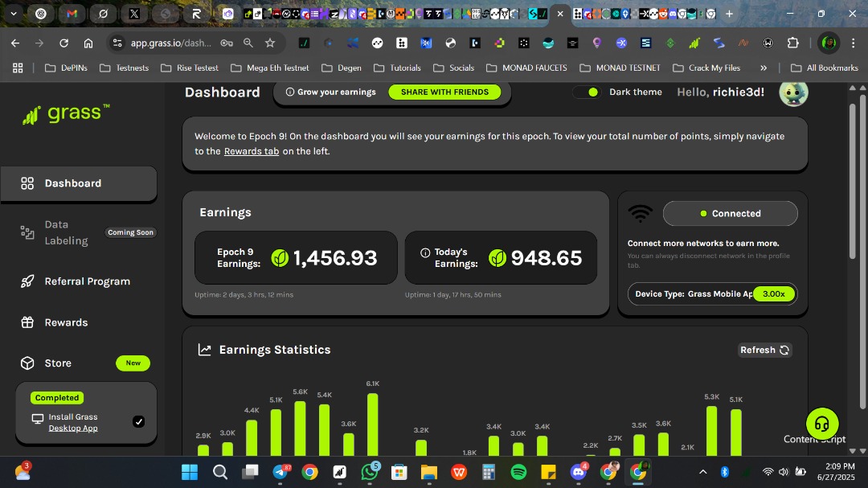868x488 pixels.
Task: Open WhatsApp from the taskbar
Action: 369,472
